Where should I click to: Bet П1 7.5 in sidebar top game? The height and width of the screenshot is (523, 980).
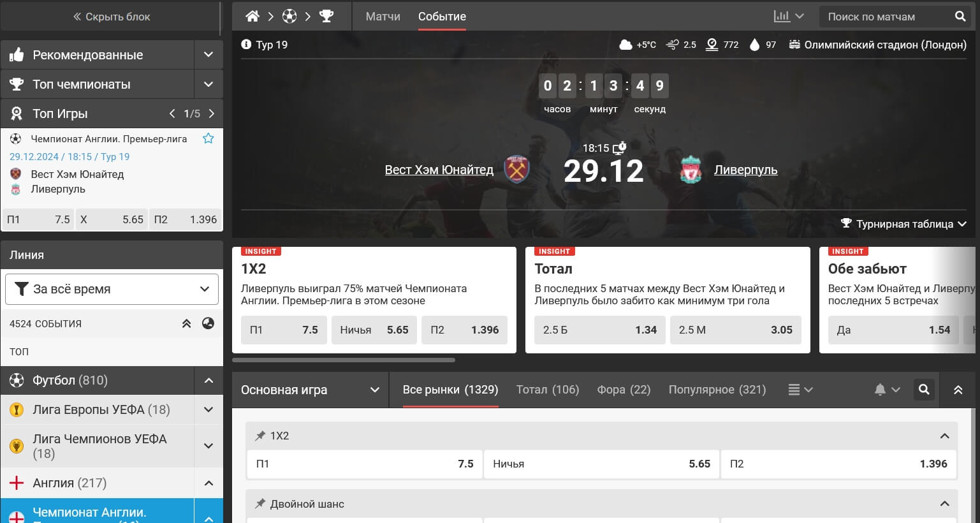click(38, 219)
